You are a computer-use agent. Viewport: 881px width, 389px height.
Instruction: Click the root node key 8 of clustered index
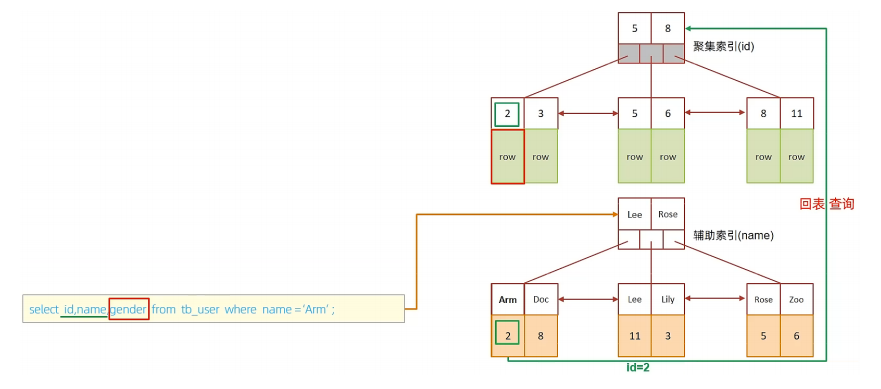tap(667, 28)
